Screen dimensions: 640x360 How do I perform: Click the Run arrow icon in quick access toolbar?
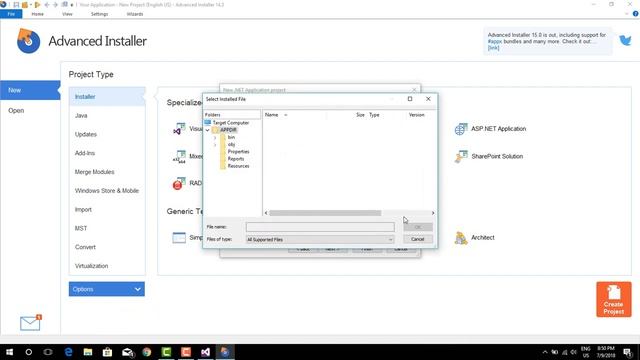click(38, 5)
